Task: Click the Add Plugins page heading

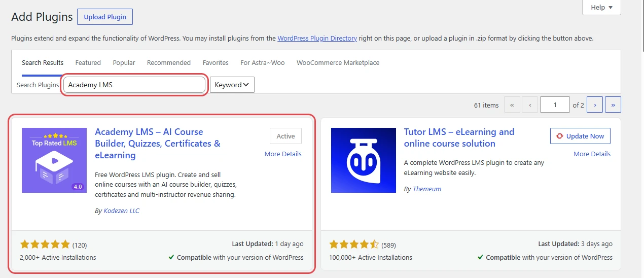Action: point(42,17)
